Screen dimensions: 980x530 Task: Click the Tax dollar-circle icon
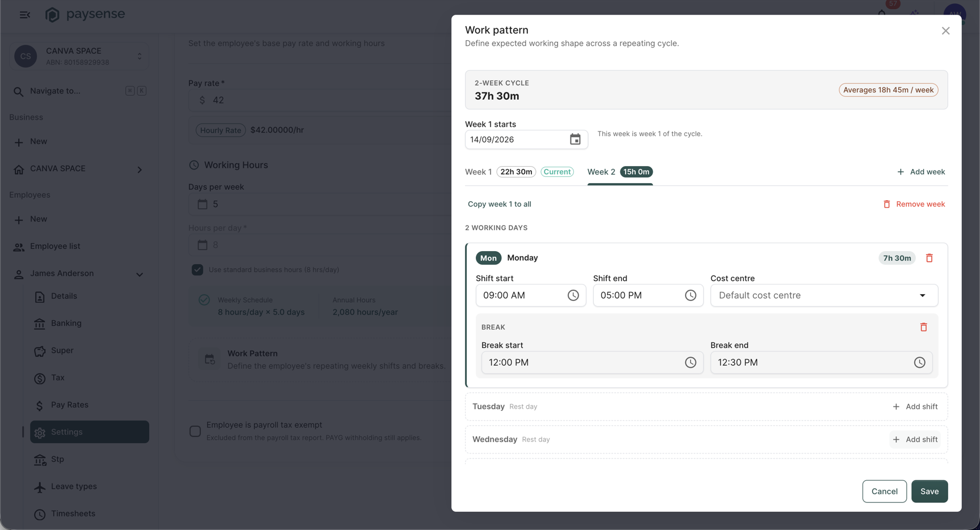(40, 378)
